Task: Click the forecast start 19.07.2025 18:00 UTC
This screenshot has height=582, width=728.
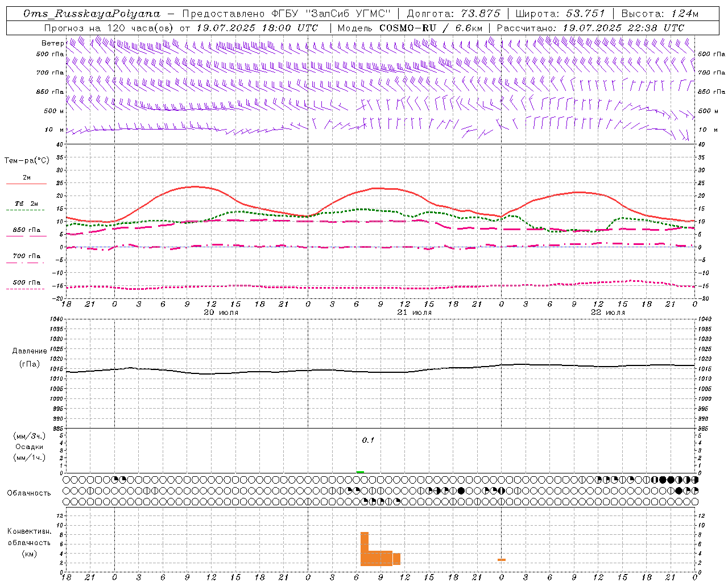Action: 257,28
